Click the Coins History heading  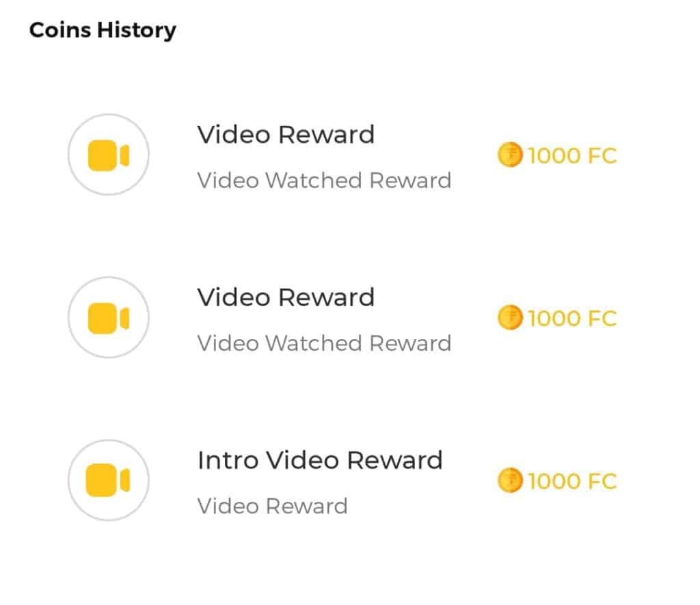pos(103,29)
